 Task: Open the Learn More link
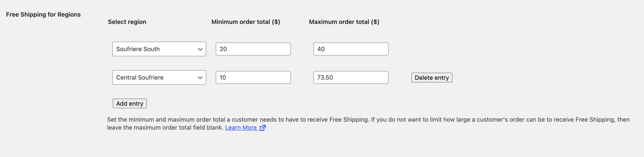click(x=241, y=127)
